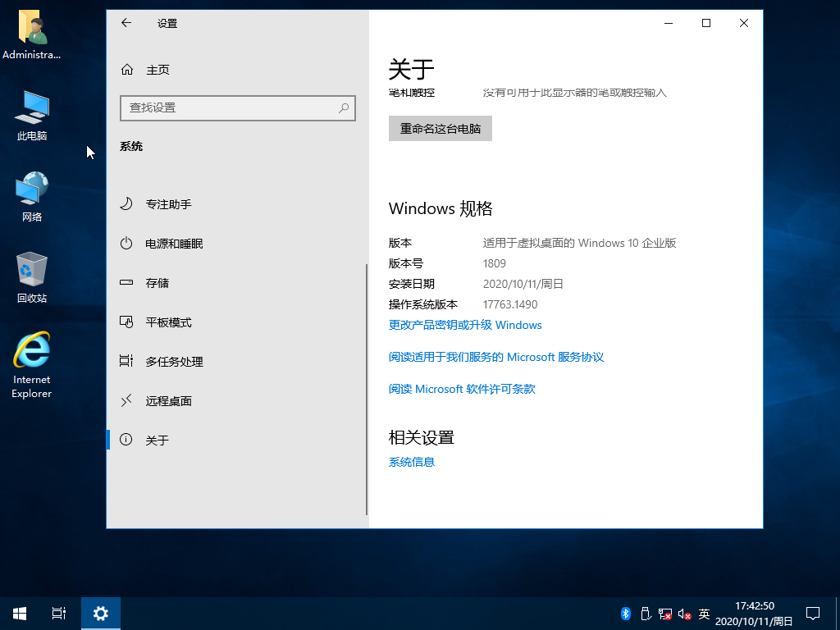Open 多任务处理 settings page
Image resolution: width=840 pixels, height=630 pixels.
[237, 361]
